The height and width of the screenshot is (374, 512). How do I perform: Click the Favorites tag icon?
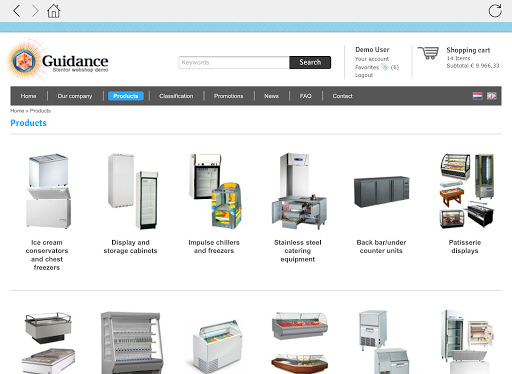385,67
